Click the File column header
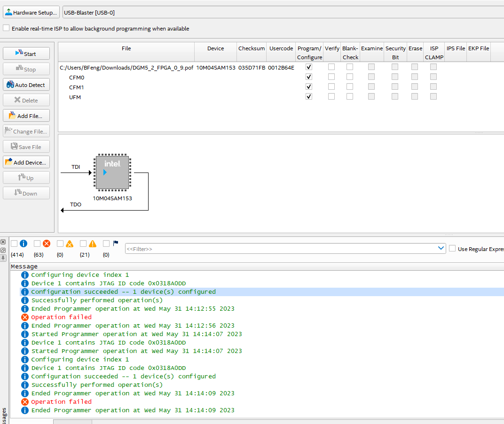Image resolution: width=504 pixels, height=424 pixels. (126, 52)
